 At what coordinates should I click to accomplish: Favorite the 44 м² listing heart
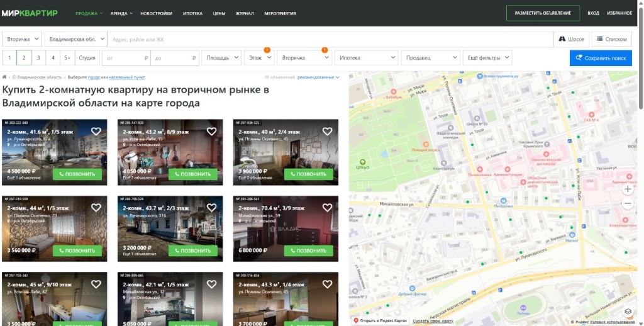tap(96, 208)
